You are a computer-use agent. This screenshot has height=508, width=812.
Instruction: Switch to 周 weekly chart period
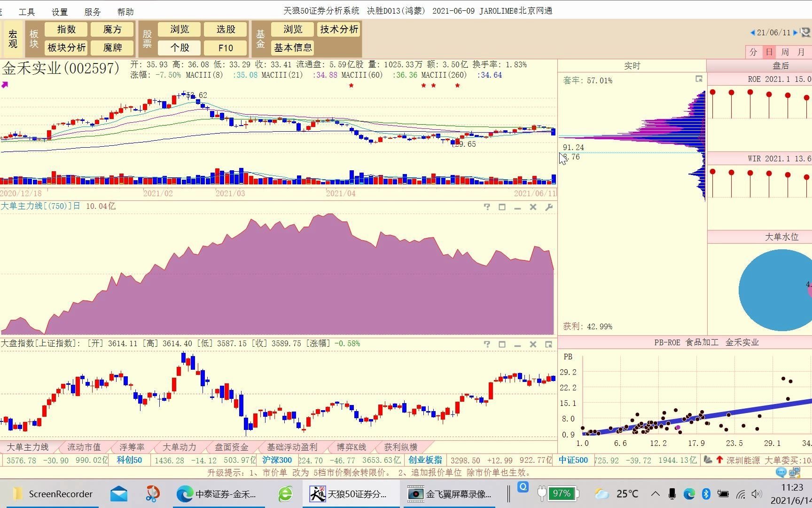pos(785,52)
